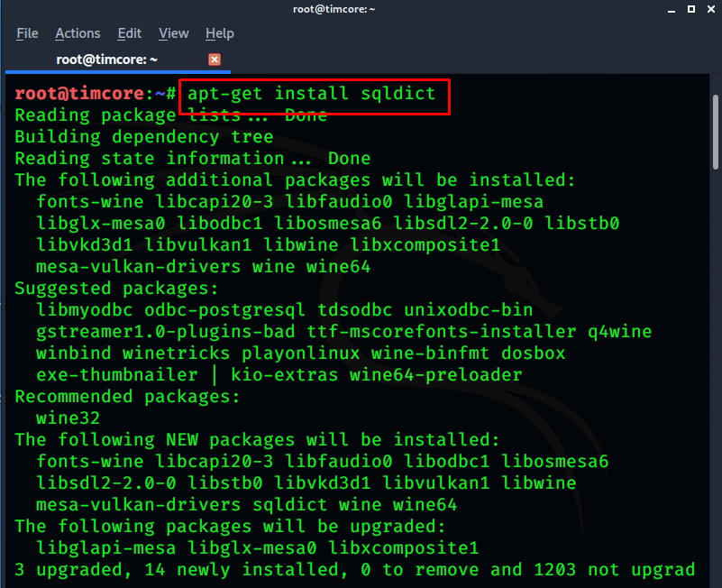Click the 'unixodbc-bin' package name
The image size is (722, 588).
click(469, 310)
